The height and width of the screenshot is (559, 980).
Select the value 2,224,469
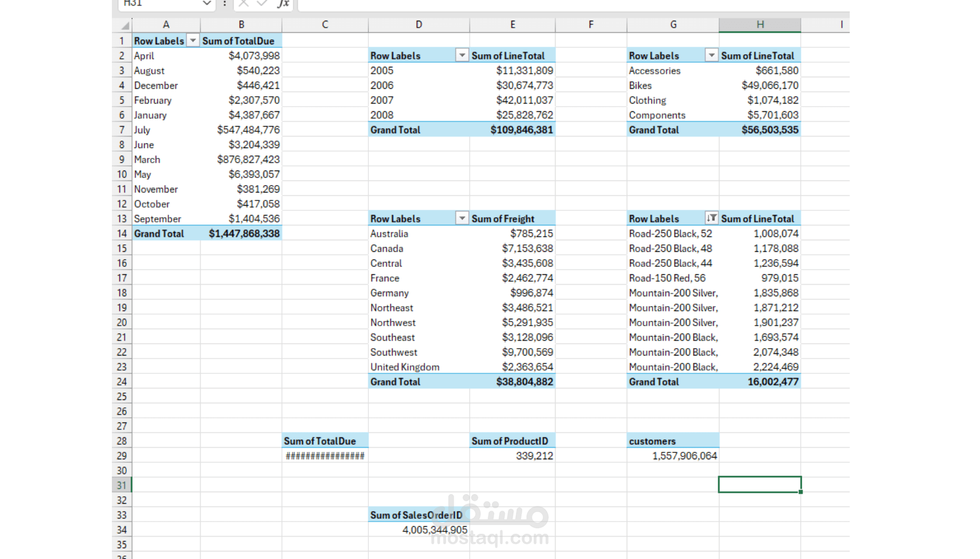click(760, 367)
